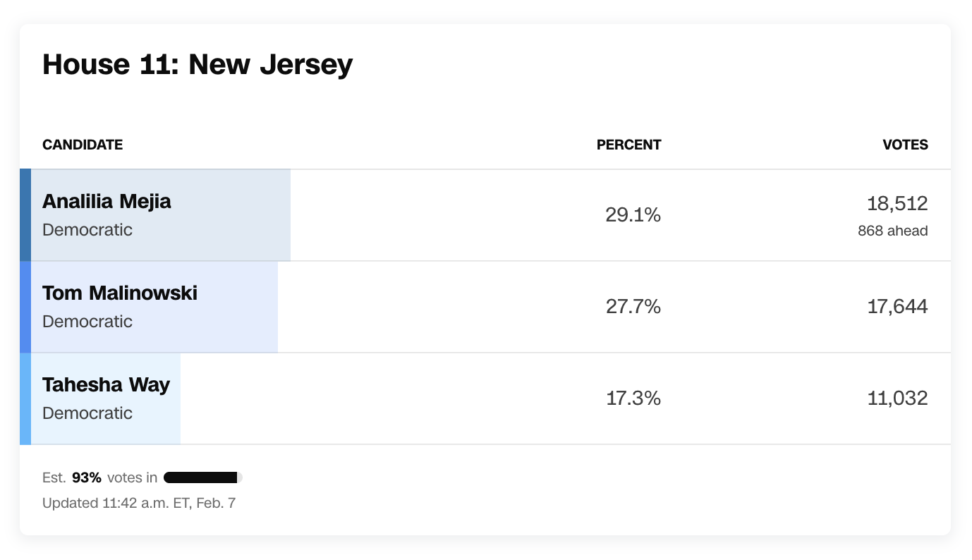Click Way's 17.3% percentage
Screen dimensions: 972x560
point(633,398)
